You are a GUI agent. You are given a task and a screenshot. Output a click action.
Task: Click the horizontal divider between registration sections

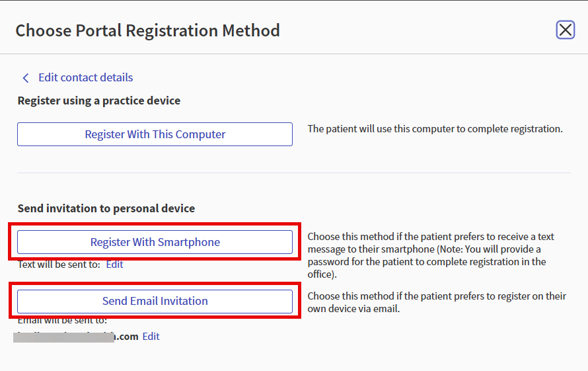(294, 173)
